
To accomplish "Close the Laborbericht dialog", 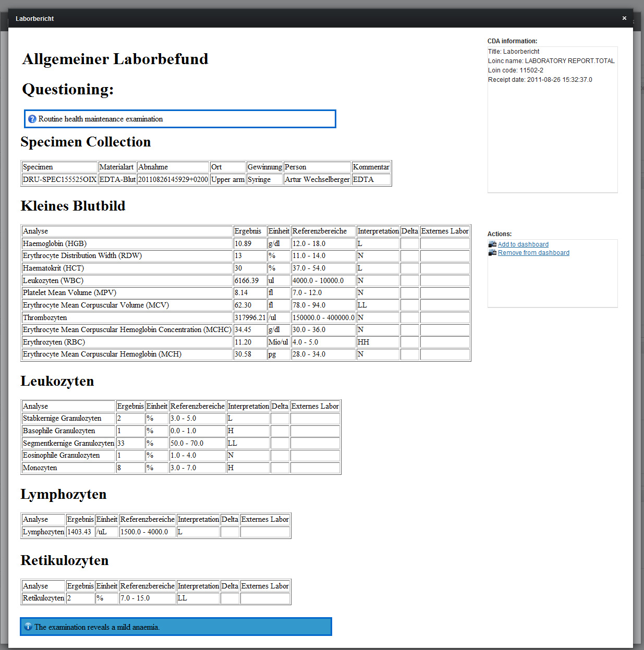I will (x=624, y=18).
